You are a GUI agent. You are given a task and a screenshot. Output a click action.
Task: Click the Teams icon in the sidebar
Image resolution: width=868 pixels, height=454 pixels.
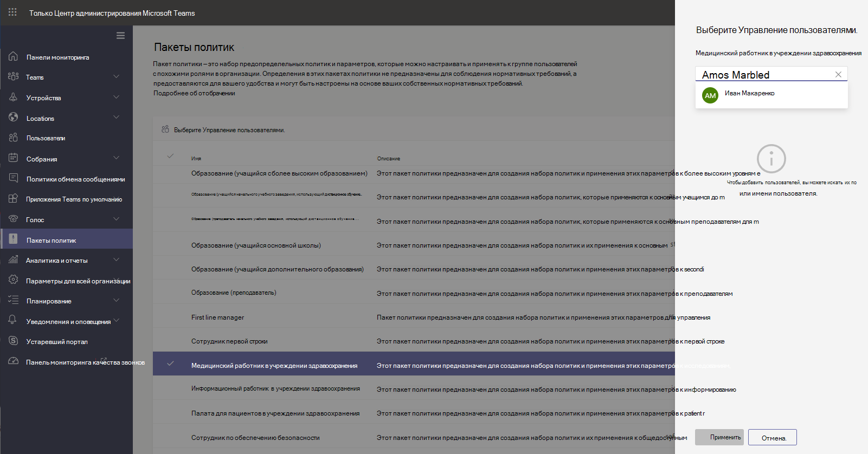(13, 76)
